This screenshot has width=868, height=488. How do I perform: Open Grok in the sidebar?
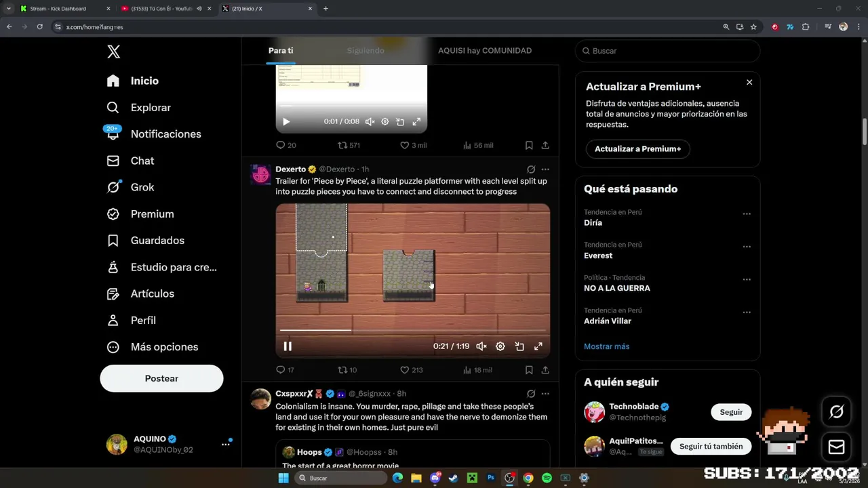130,187
